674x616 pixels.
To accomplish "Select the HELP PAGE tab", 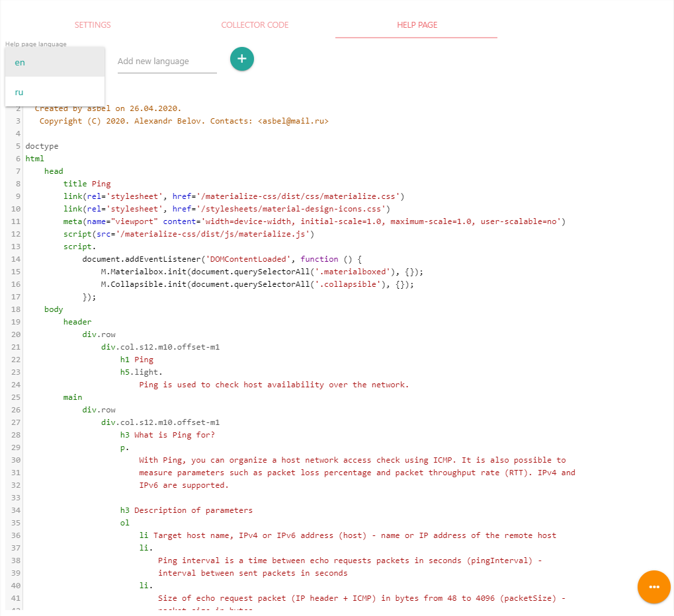I will coord(417,25).
